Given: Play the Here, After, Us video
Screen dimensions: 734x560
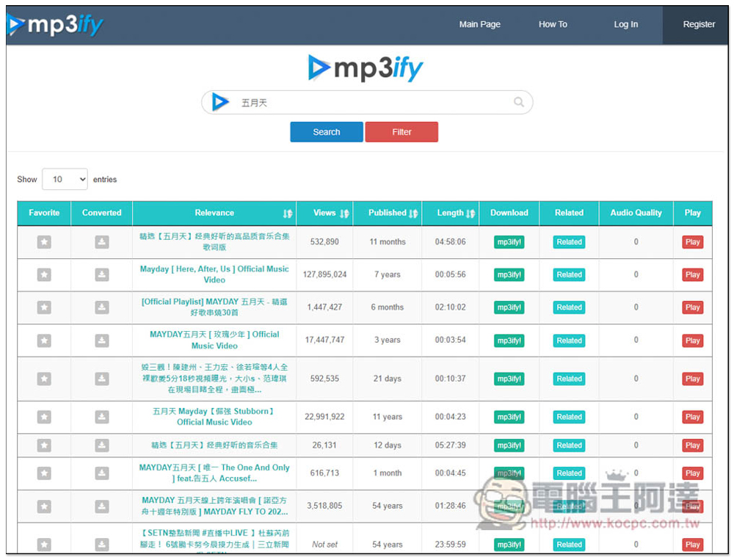Looking at the screenshot, I should click(692, 274).
